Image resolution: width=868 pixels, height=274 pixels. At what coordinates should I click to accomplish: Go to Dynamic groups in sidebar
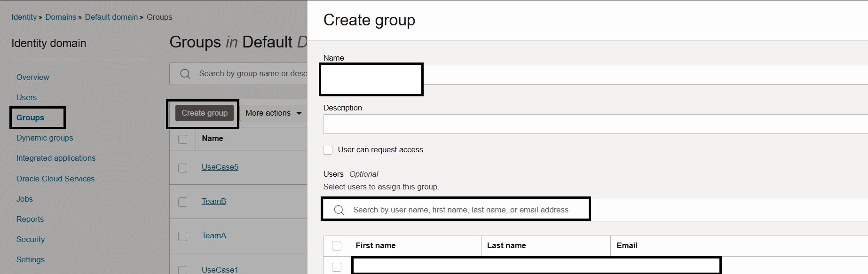(45, 138)
